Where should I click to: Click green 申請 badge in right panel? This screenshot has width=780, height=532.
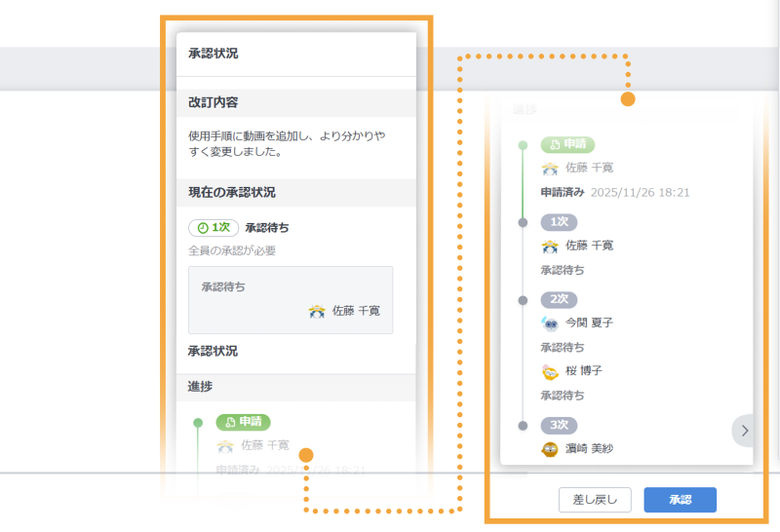pyautogui.click(x=567, y=144)
